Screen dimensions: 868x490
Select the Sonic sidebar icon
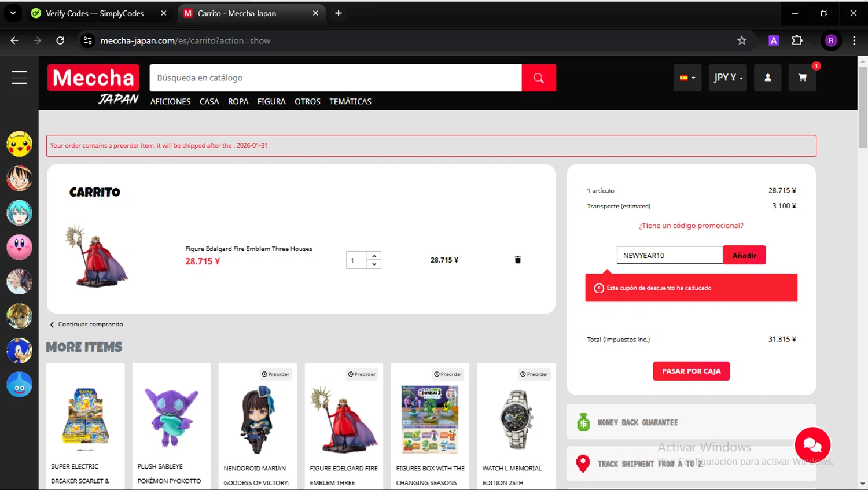point(19,351)
